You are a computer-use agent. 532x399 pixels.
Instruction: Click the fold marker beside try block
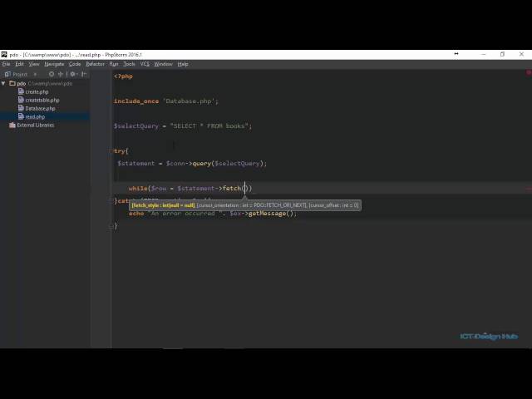point(115,151)
